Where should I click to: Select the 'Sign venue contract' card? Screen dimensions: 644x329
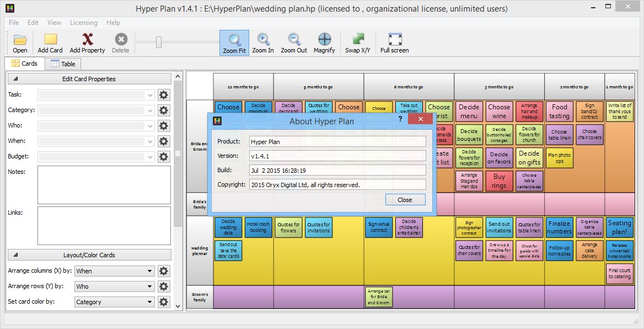(379, 227)
